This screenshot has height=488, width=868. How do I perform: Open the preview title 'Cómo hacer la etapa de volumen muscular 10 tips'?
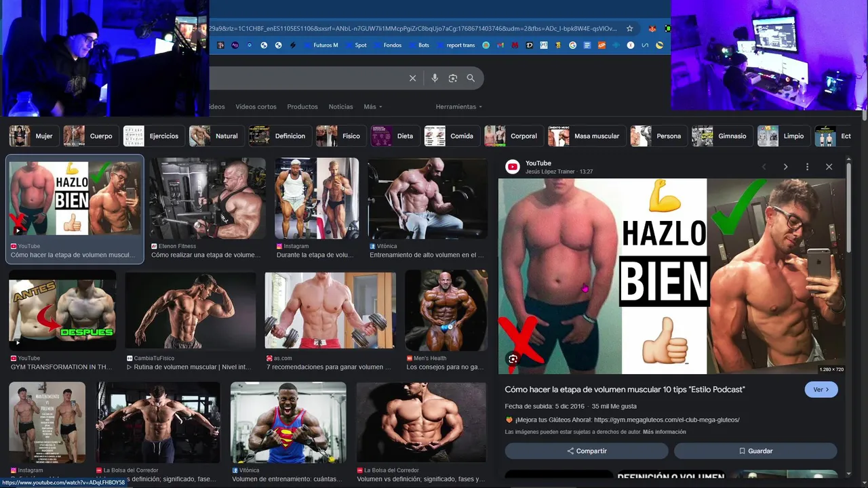625,390
